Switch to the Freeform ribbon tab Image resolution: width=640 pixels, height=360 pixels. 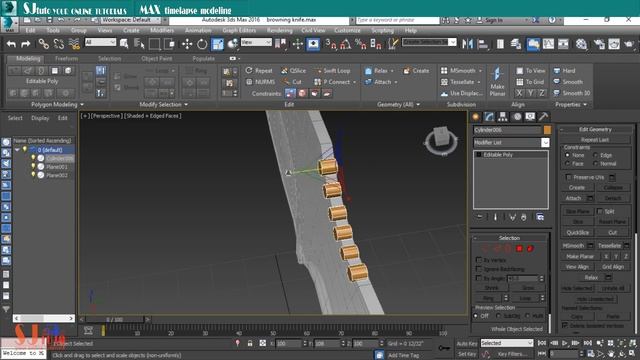pos(67,59)
